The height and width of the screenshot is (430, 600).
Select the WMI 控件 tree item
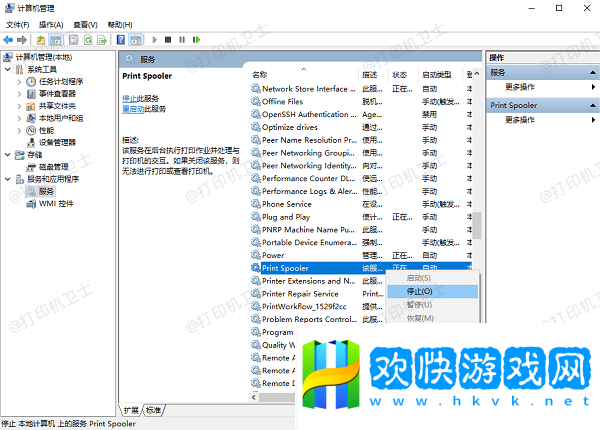pyautogui.click(x=56, y=204)
